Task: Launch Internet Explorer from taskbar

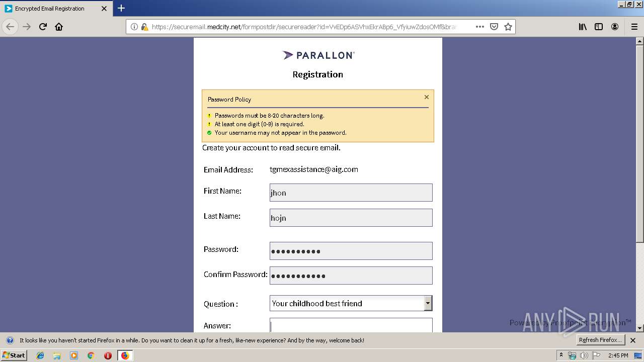Action: [x=40, y=355]
